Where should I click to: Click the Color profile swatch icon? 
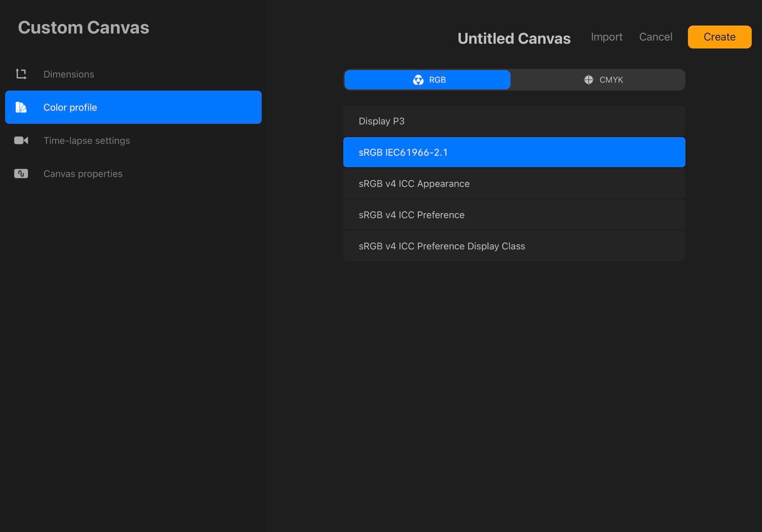(x=21, y=107)
